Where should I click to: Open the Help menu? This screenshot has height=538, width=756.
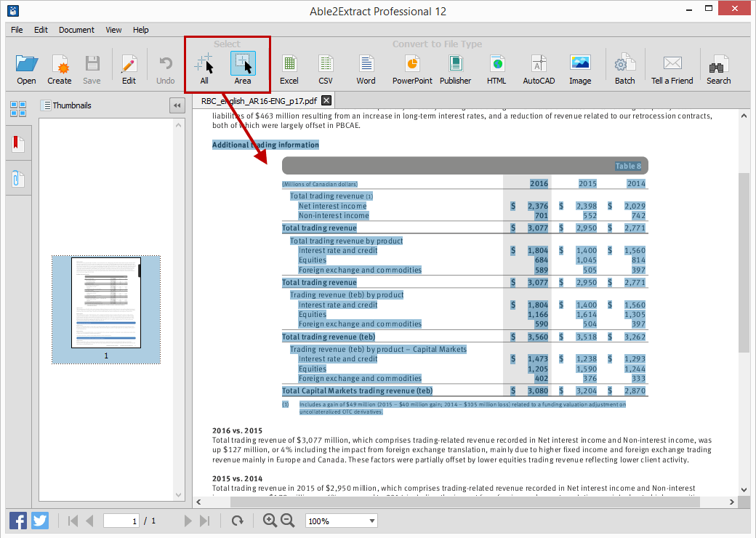click(141, 30)
